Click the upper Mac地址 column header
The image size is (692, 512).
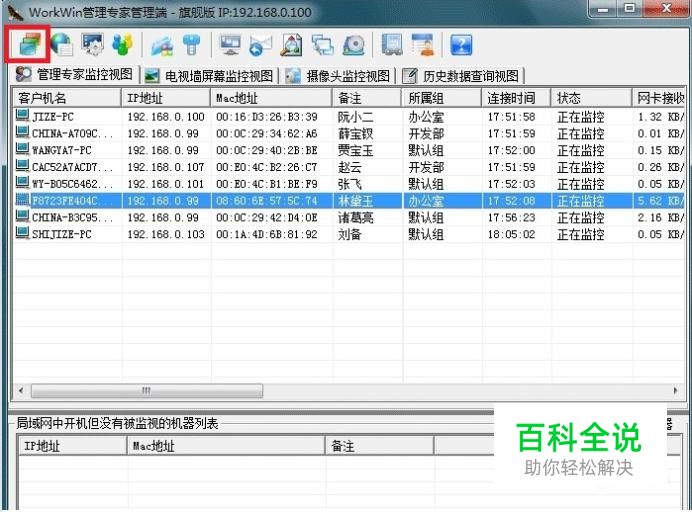[271, 98]
